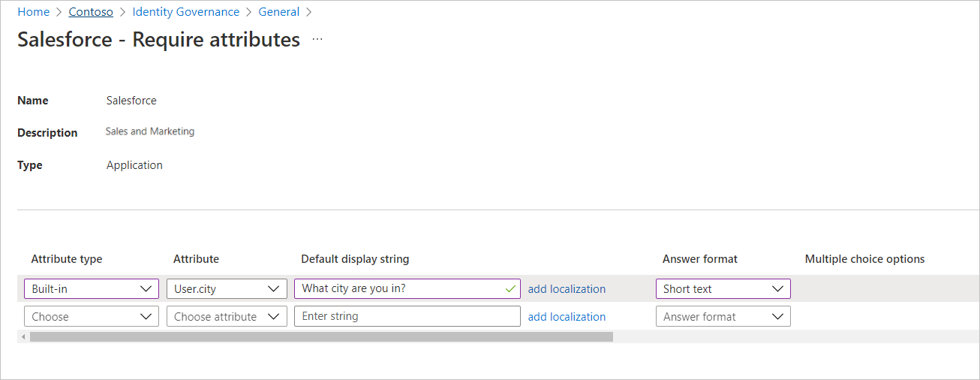Open the unset Answer format dropdown
Image resolution: width=980 pixels, height=380 pixels.
(723, 317)
